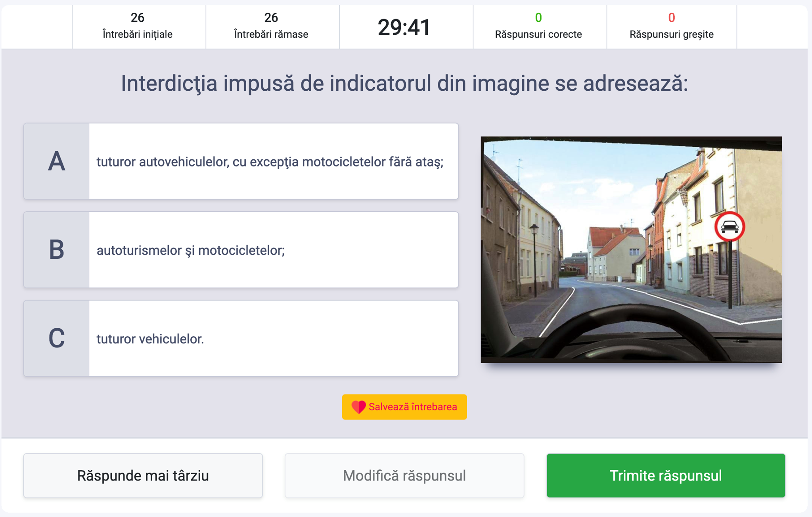Click Întrebări rămase counter
This screenshot has height=517, width=812.
click(x=271, y=26)
